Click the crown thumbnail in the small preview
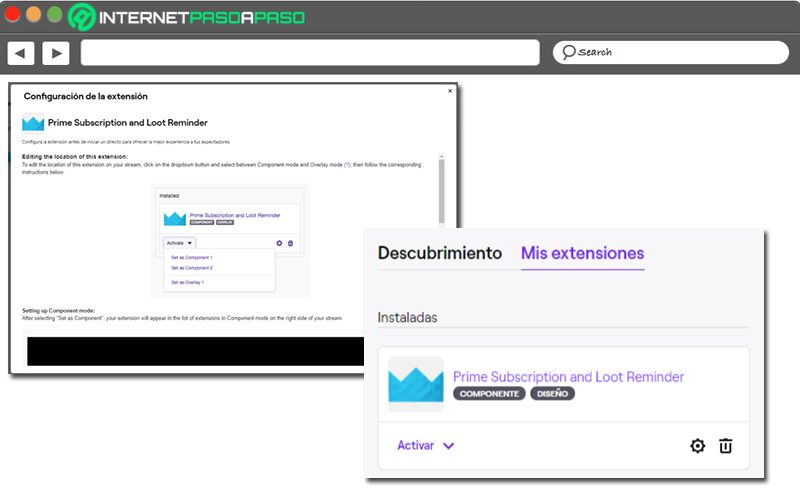Viewport: 800px width, 500px height. click(174, 219)
